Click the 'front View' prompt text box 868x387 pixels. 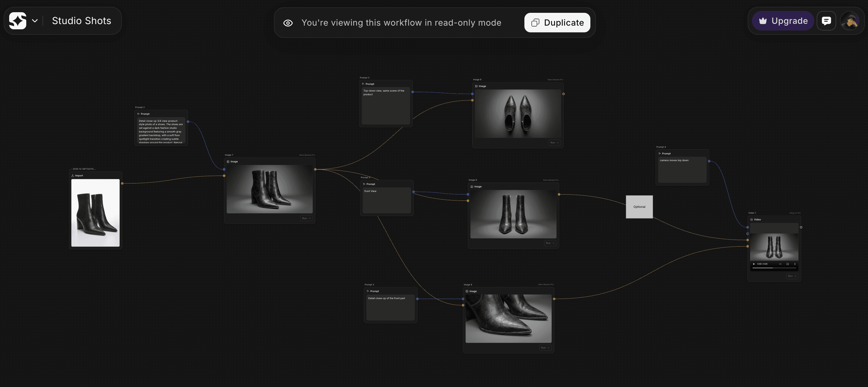pyautogui.click(x=386, y=201)
